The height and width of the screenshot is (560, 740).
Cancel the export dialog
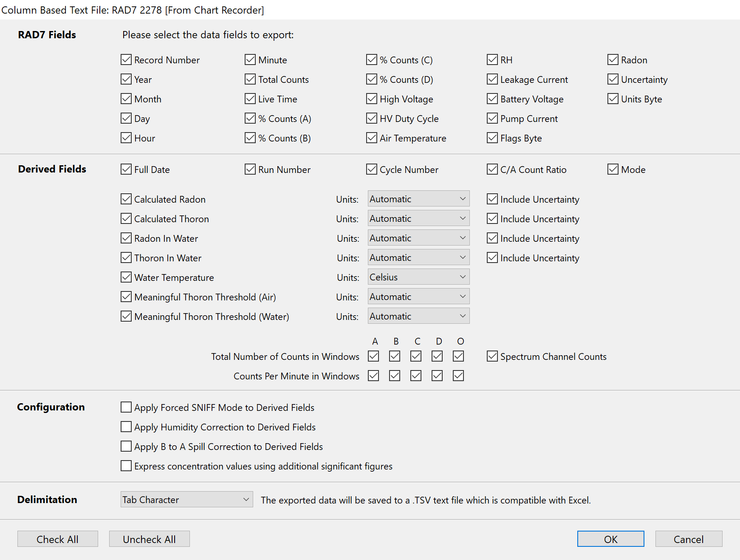(688, 539)
